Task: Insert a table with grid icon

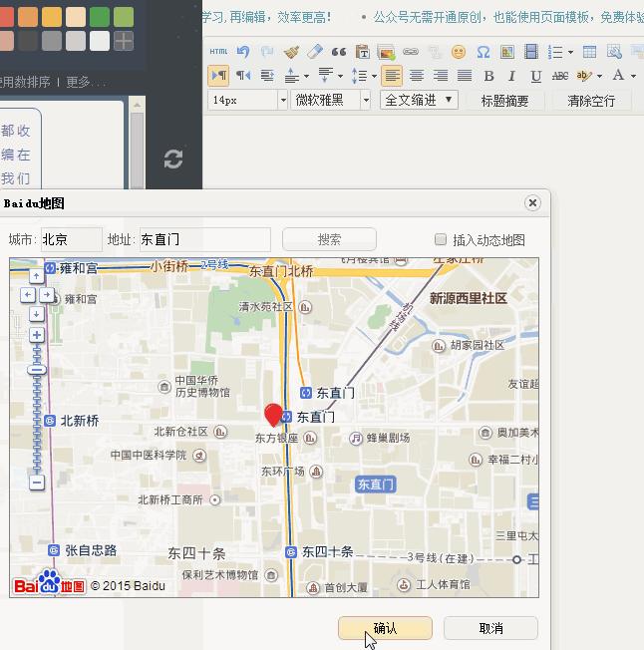Action: (x=589, y=52)
